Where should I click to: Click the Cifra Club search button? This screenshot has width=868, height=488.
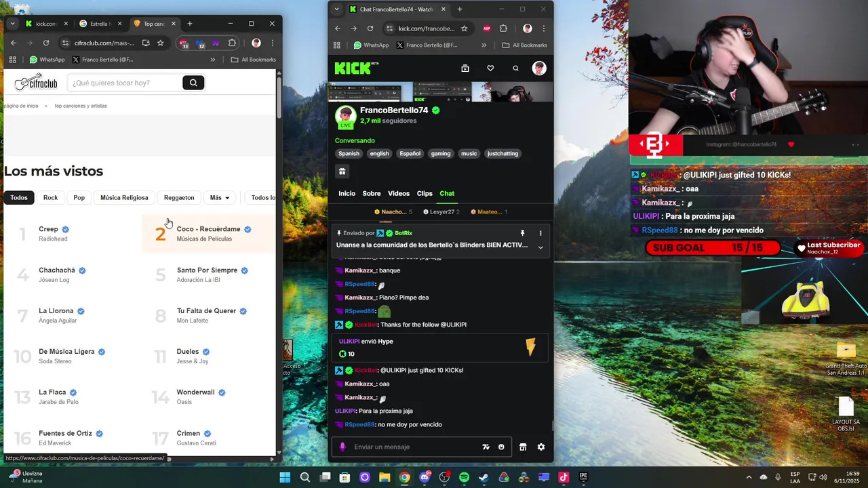193,83
